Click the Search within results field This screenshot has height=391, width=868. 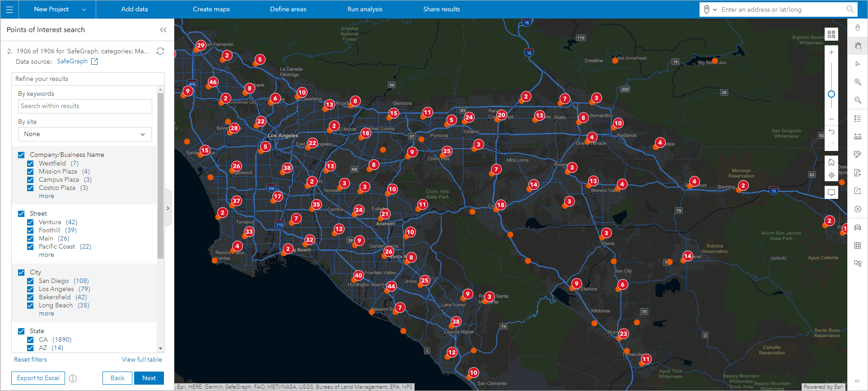click(85, 106)
